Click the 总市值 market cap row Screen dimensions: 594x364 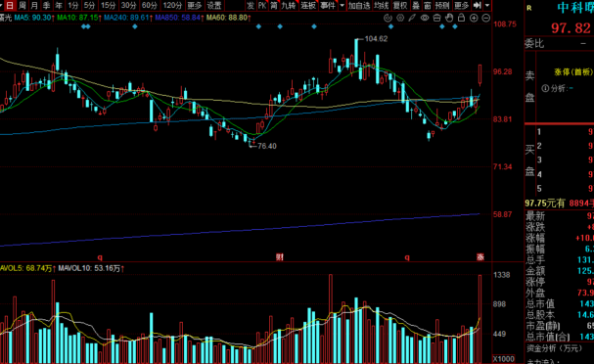point(560,304)
